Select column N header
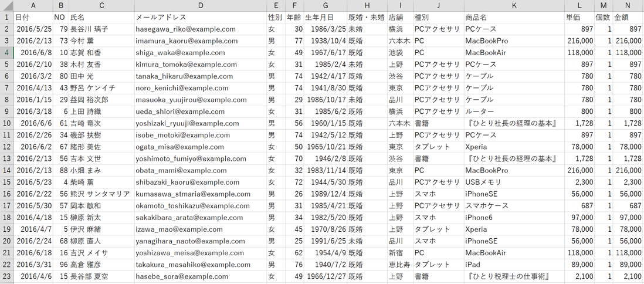Screen dimensions: 644x284 click(x=628, y=6)
